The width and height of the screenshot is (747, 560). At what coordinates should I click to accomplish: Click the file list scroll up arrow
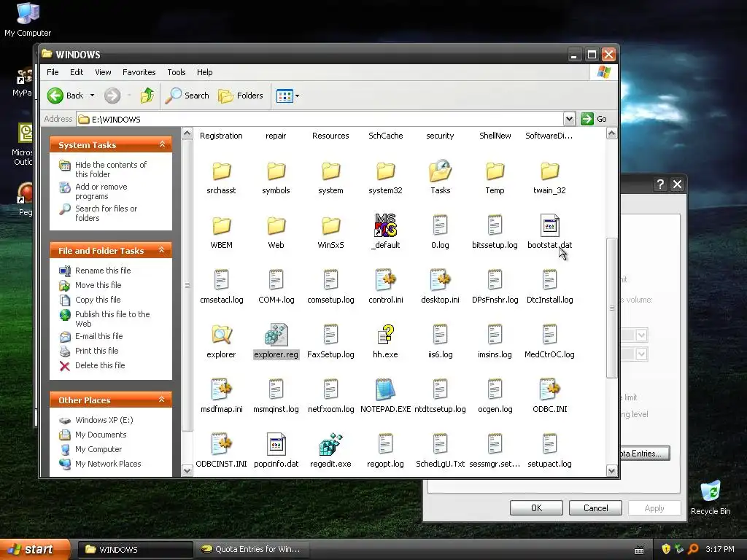click(x=612, y=133)
